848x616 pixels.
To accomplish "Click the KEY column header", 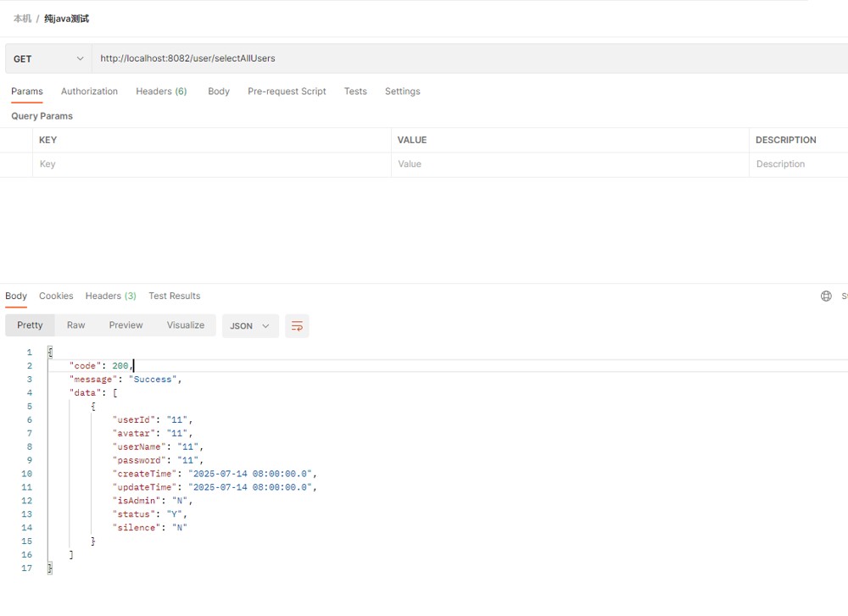I will [x=47, y=140].
